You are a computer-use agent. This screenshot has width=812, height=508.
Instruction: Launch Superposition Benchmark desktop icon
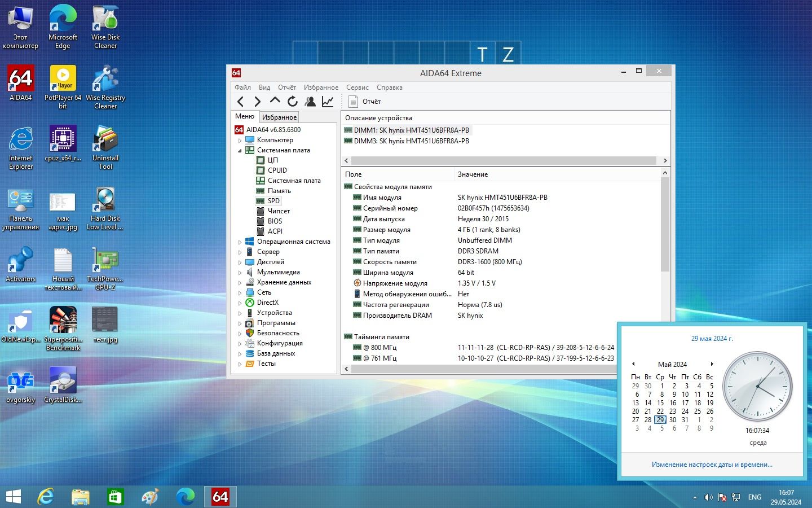click(x=63, y=329)
